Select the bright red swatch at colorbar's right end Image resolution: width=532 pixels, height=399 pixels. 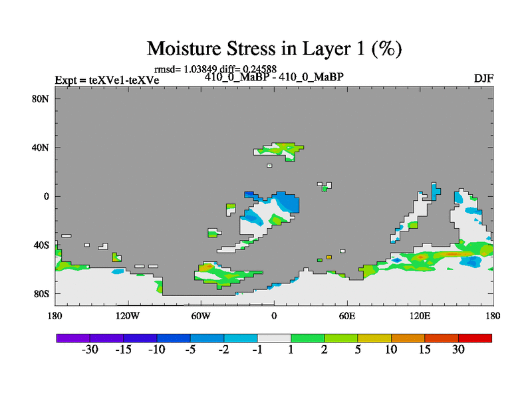click(x=475, y=338)
